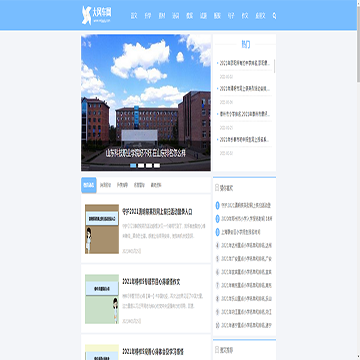Open the yellow thumbnail article title at bottom
Screen dimensions: 360x360
153,352
